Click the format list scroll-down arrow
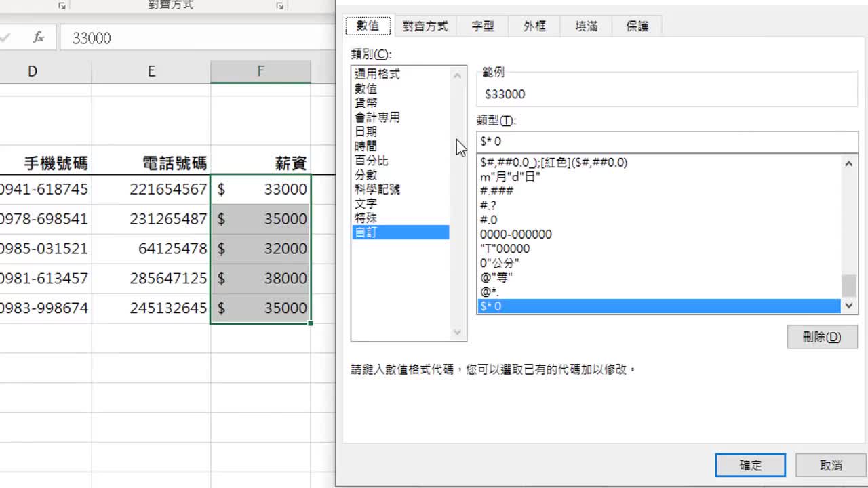 pyautogui.click(x=849, y=306)
